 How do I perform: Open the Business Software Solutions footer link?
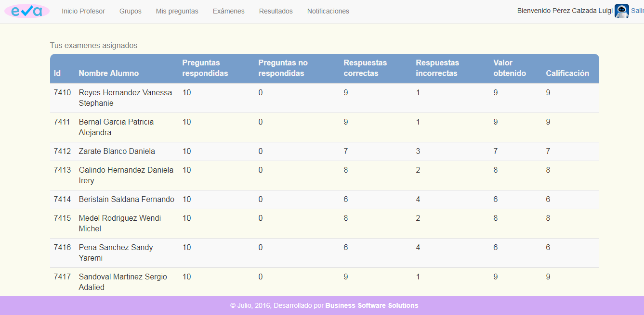[x=372, y=305]
